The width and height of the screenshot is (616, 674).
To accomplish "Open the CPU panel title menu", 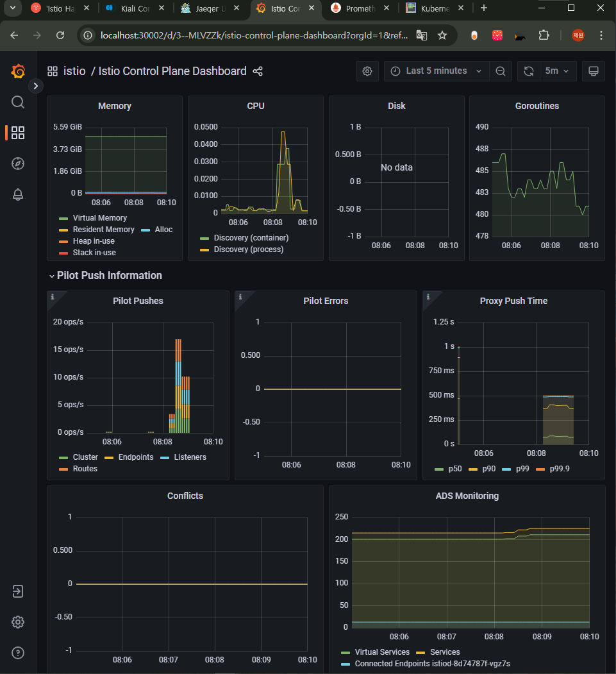I will tap(256, 106).
